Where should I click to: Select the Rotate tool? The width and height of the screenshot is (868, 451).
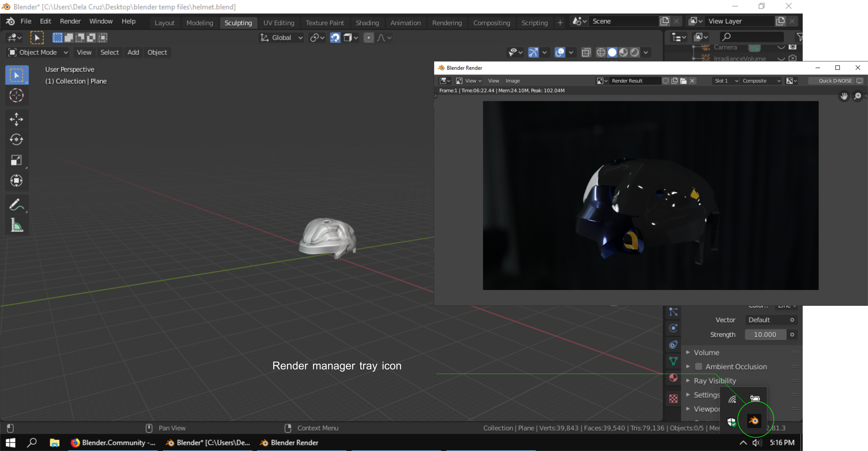17,139
